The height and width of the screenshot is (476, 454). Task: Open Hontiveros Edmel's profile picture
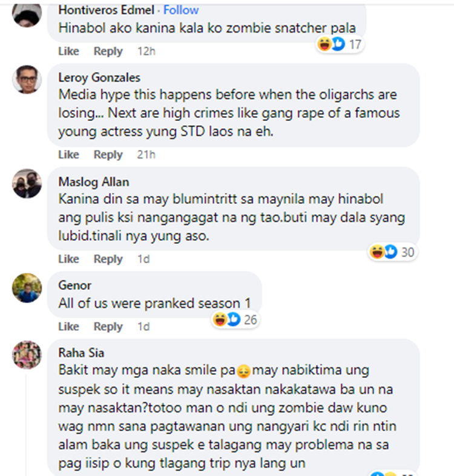click(27, 14)
